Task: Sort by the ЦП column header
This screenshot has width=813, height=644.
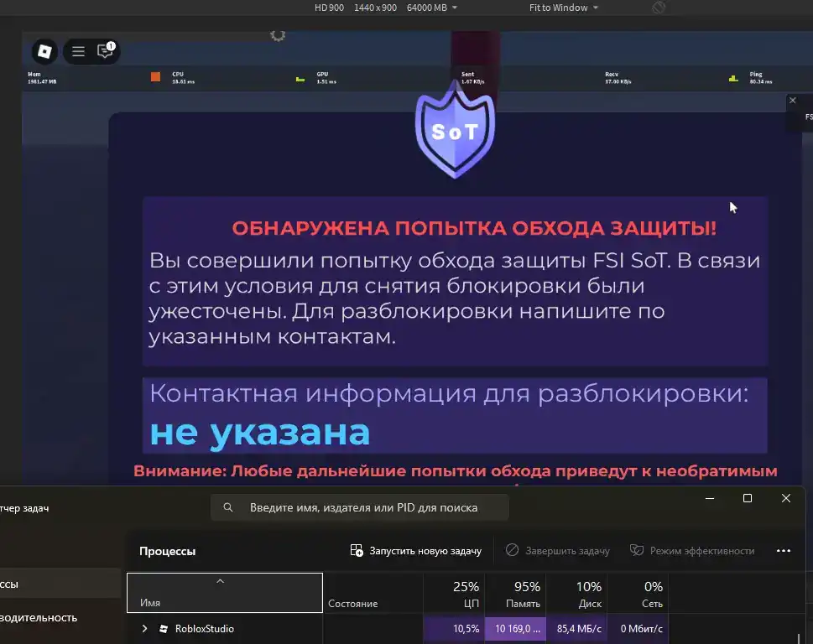Action: pos(454,593)
